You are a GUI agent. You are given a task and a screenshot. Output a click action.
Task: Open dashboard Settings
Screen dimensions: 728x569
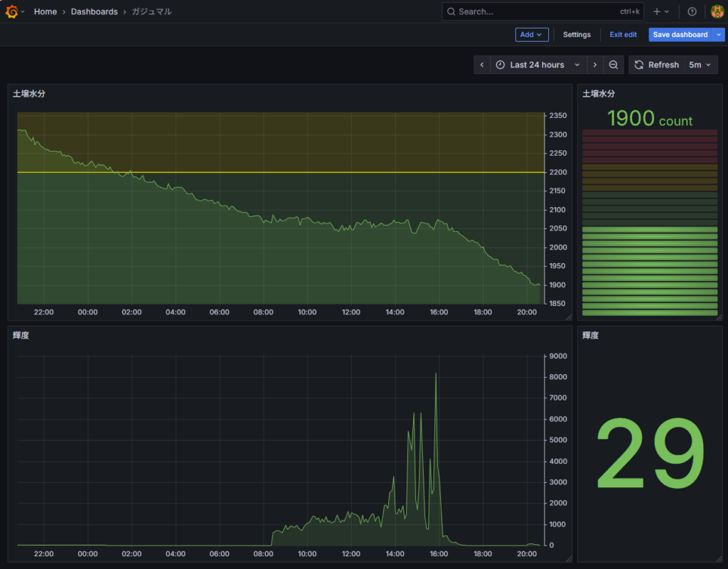pyautogui.click(x=577, y=34)
